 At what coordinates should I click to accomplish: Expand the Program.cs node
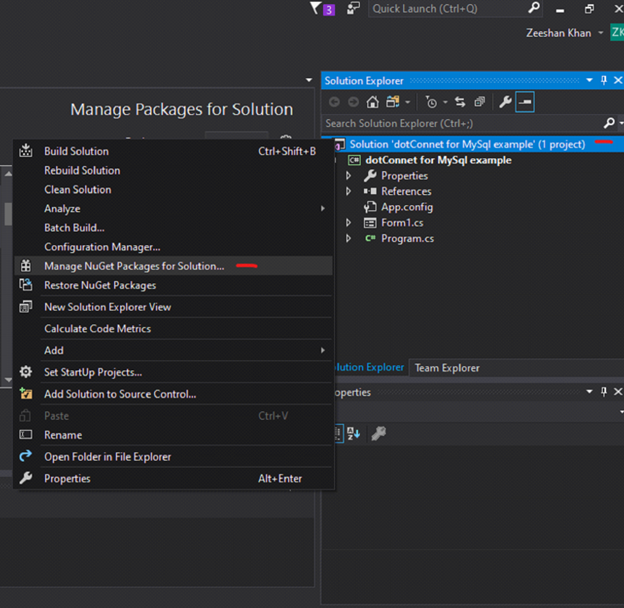tap(348, 238)
